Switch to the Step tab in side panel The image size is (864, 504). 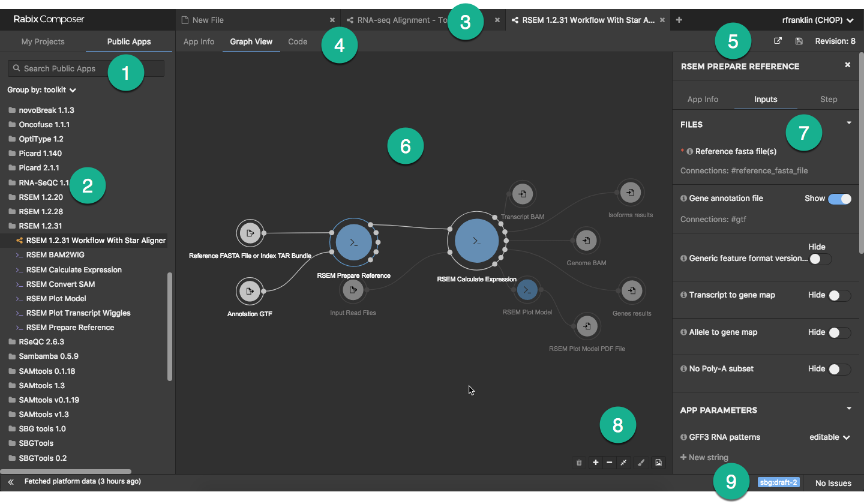829,99
